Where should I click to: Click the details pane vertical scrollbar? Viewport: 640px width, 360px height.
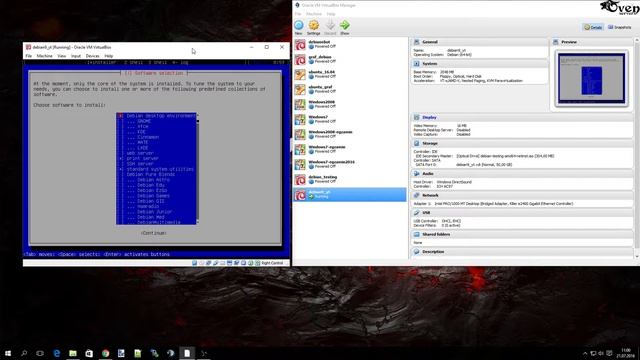point(637,148)
